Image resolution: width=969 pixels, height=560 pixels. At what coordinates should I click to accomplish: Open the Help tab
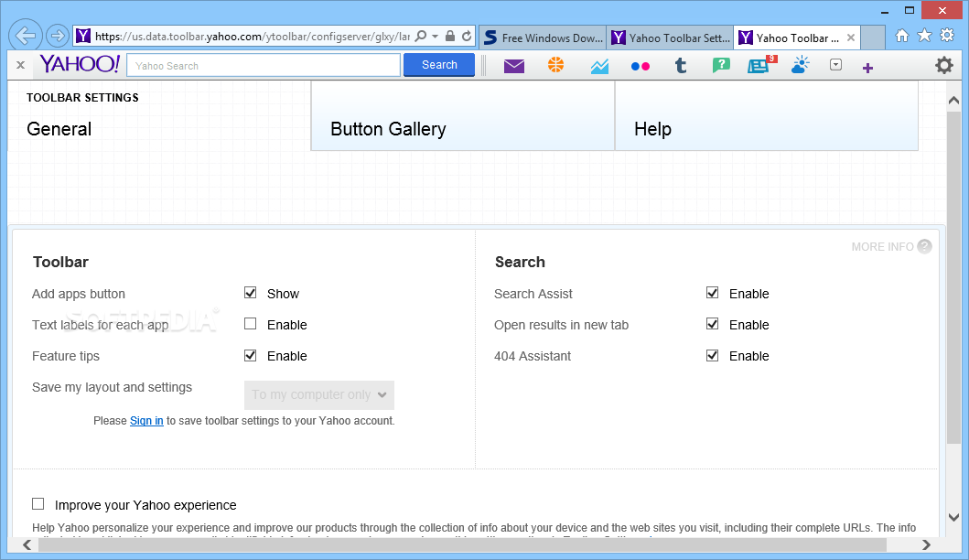pos(766,116)
